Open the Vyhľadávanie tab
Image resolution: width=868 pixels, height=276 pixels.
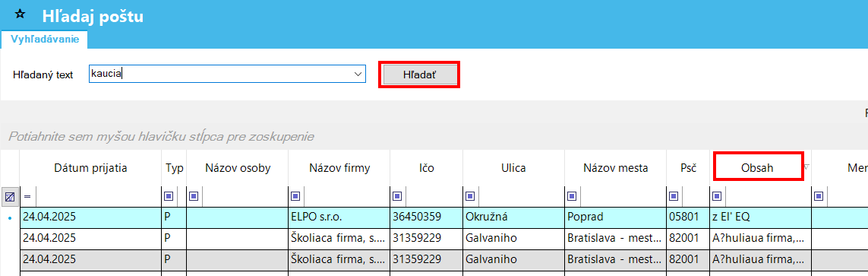coord(45,40)
